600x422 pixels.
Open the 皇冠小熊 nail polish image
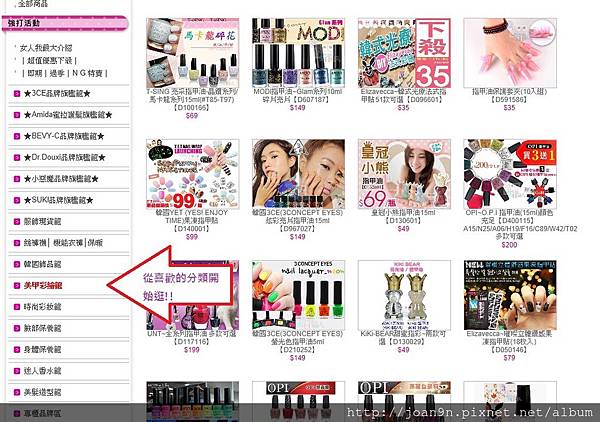coord(404,174)
